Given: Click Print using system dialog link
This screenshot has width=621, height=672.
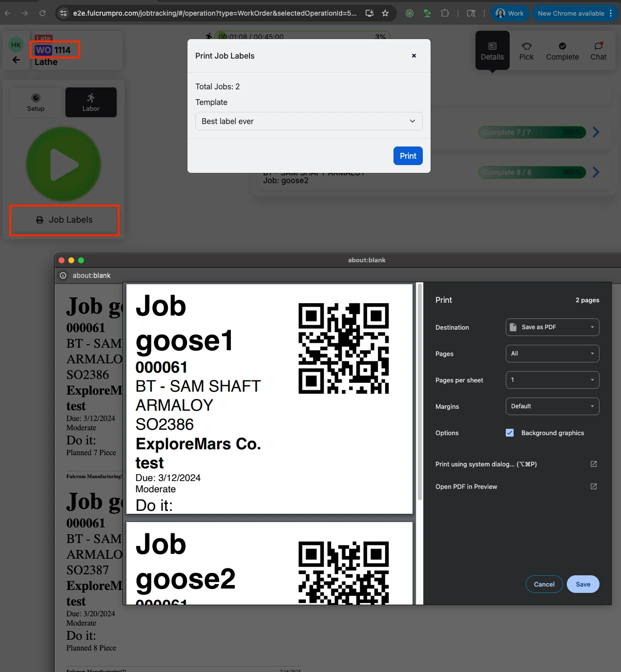Looking at the screenshot, I should point(486,464).
